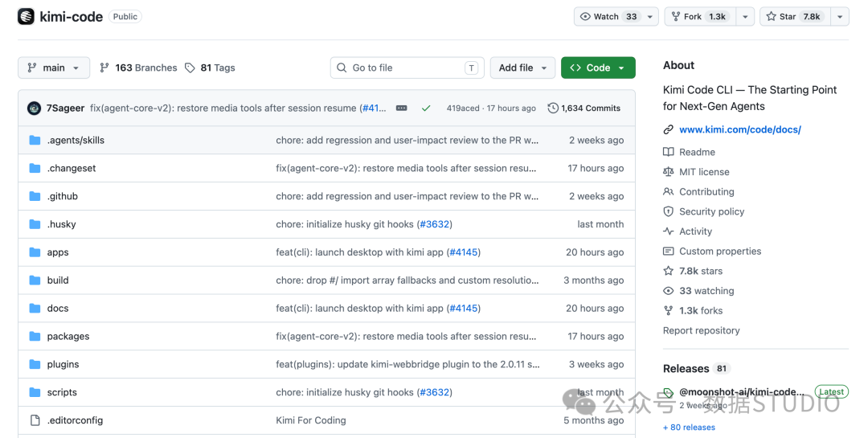Click the Custom properties note icon
The height and width of the screenshot is (438, 868).
pos(668,252)
